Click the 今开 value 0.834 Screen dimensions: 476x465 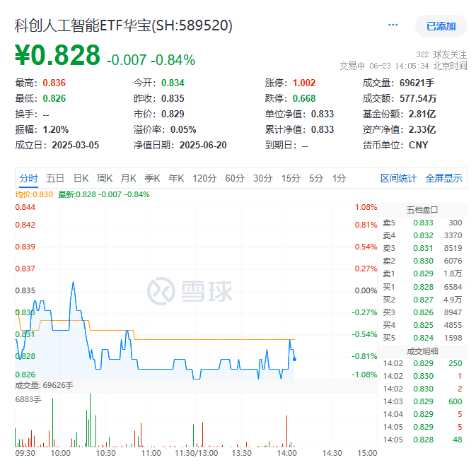click(173, 83)
